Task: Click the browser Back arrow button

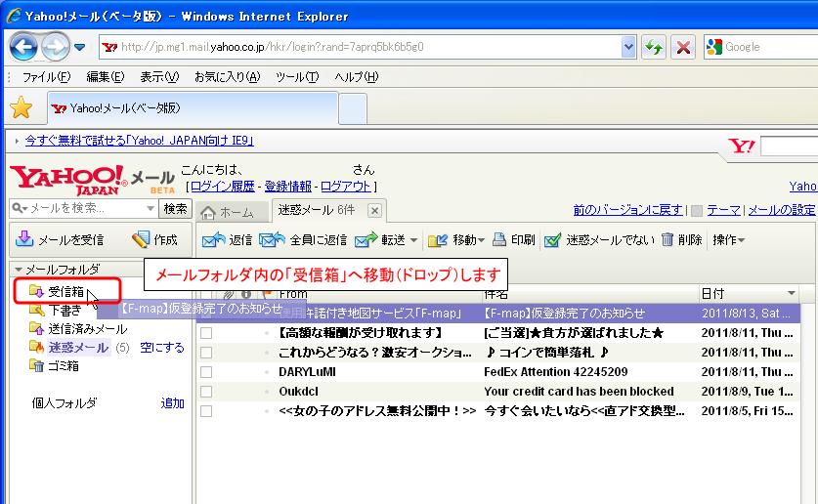Action: [x=23, y=47]
